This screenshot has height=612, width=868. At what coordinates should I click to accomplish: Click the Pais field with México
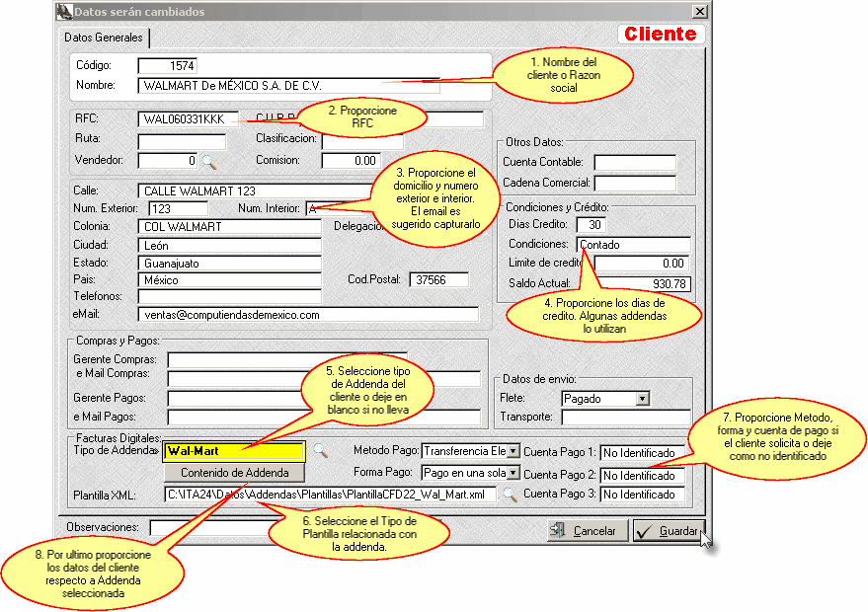229,280
